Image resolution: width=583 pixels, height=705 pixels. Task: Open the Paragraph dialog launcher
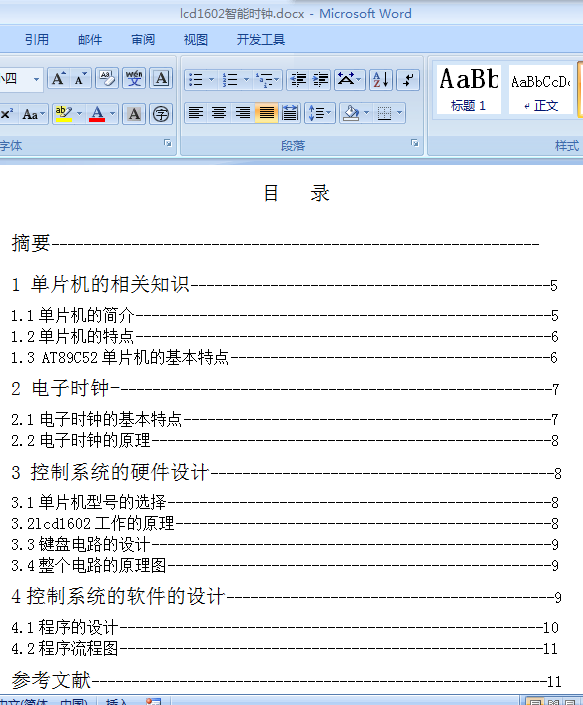click(414, 143)
